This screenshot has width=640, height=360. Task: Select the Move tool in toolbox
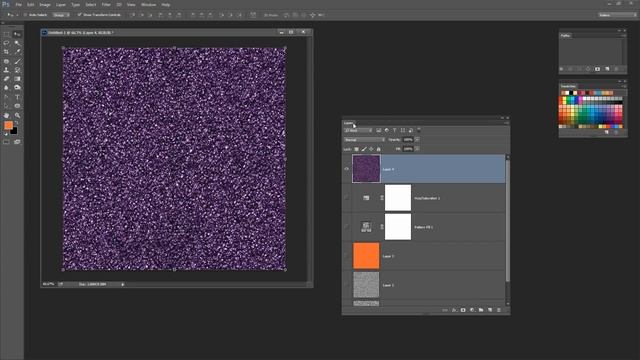pos(17,34)
